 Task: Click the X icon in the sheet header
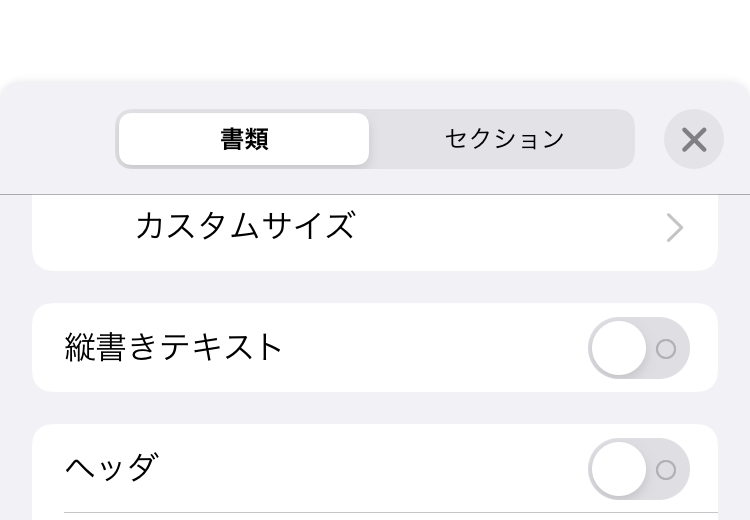coord(694,139)
